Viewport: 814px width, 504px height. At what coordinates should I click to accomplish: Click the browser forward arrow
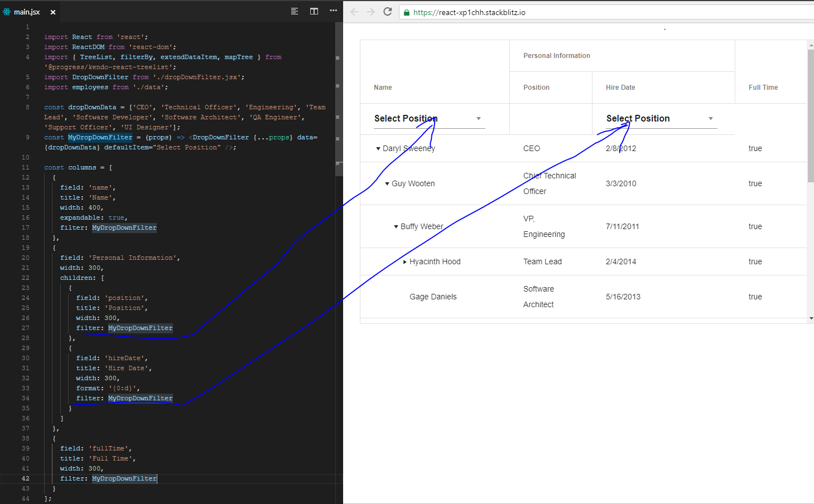[x=369, y=12]
